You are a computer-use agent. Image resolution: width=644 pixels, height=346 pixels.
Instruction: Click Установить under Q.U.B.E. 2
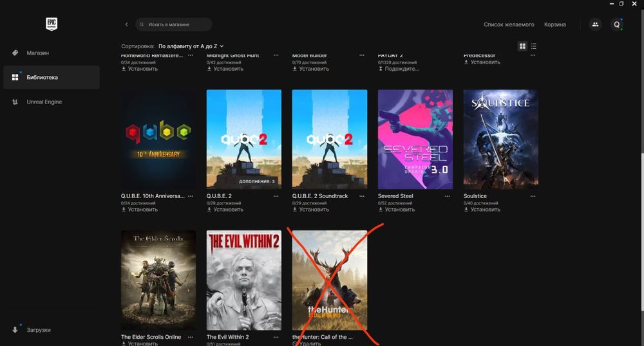[x=225, y=210]
